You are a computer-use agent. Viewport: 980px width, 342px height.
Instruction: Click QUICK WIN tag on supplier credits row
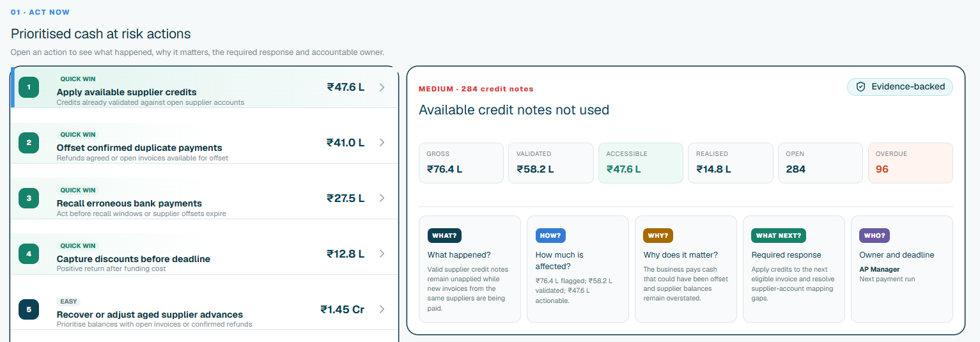click(x=78, y=79)
